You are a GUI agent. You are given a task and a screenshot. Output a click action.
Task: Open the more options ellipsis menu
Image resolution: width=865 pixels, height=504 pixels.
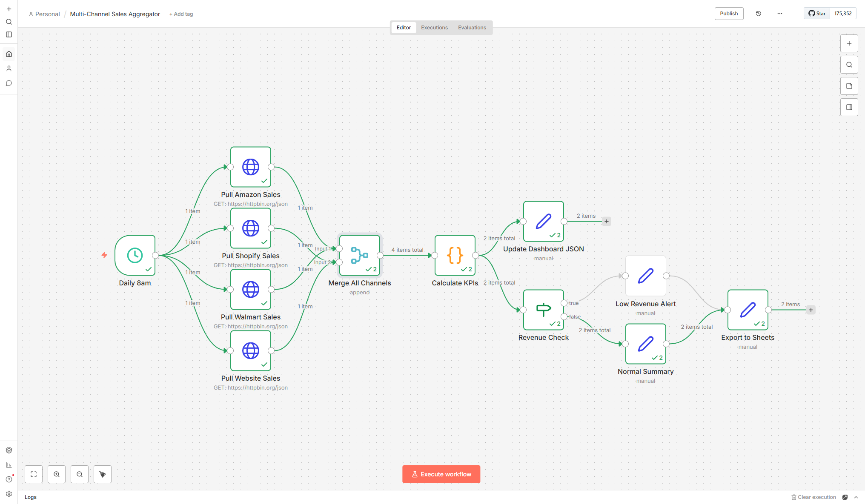pyautogui.click(x=779, y=13)
